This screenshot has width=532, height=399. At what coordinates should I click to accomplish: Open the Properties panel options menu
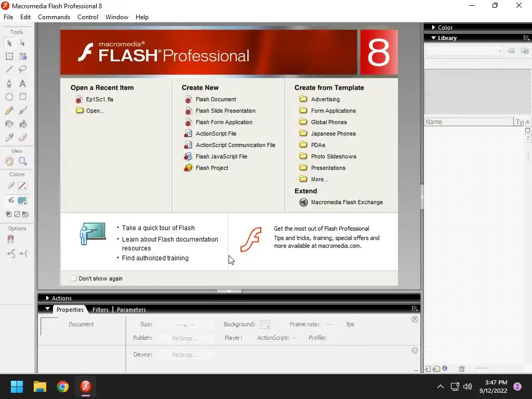click(x=415, y=309)
